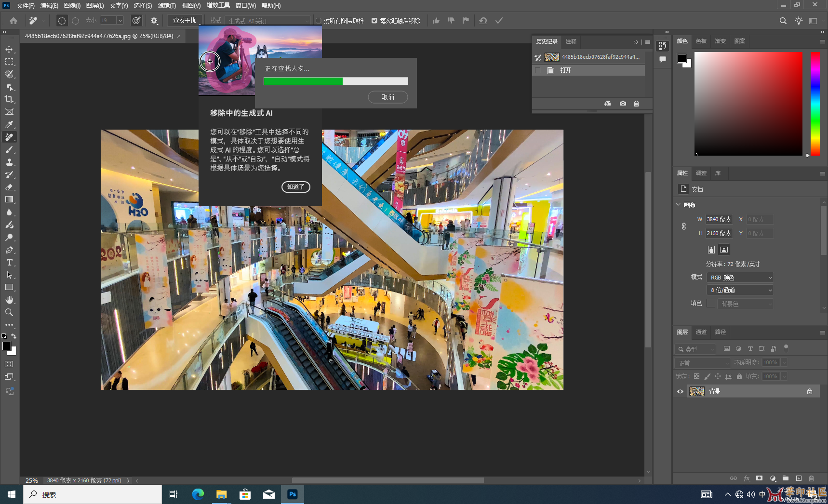Open the 8 位/通道 bit depth dropdown
This screenshot has width=828, height=504.
[x=740, y=290]
